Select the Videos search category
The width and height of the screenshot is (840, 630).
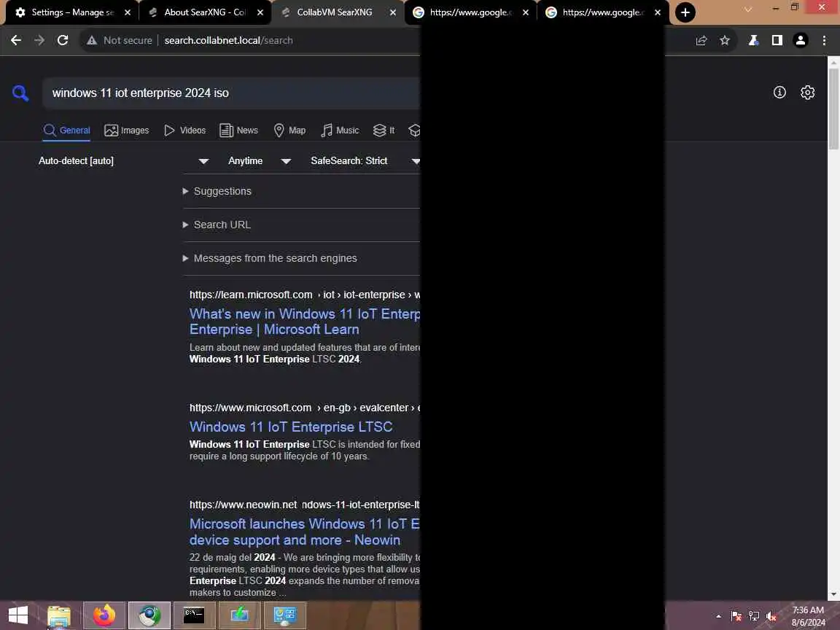[x=184, y=131]
